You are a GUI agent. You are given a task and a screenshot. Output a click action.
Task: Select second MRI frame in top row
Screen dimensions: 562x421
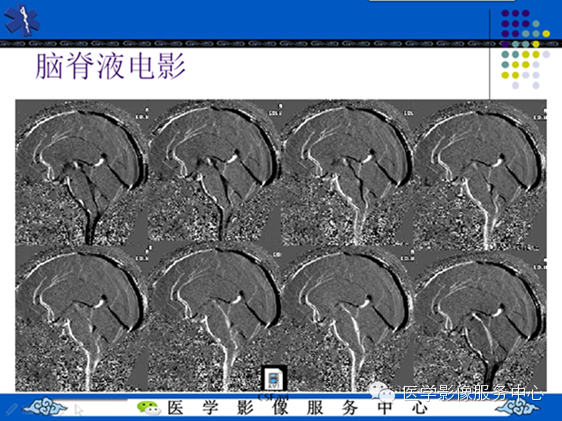[x=214, y=173]
